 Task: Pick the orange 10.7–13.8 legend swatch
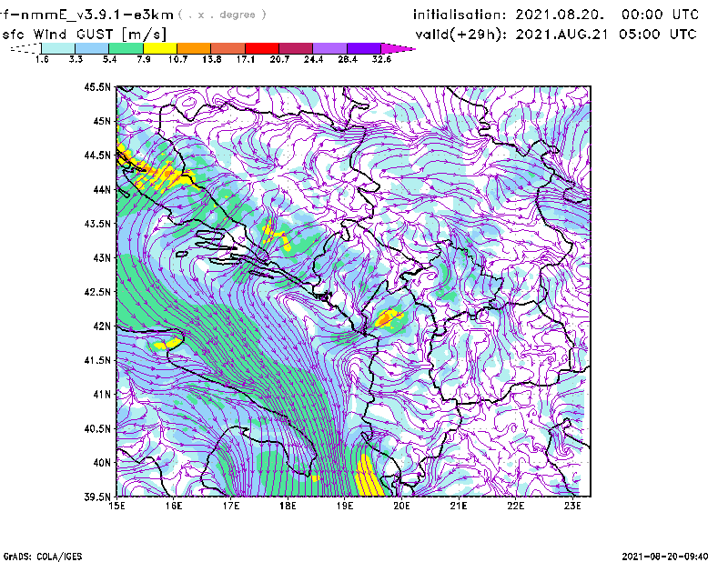tap(194, 48)
